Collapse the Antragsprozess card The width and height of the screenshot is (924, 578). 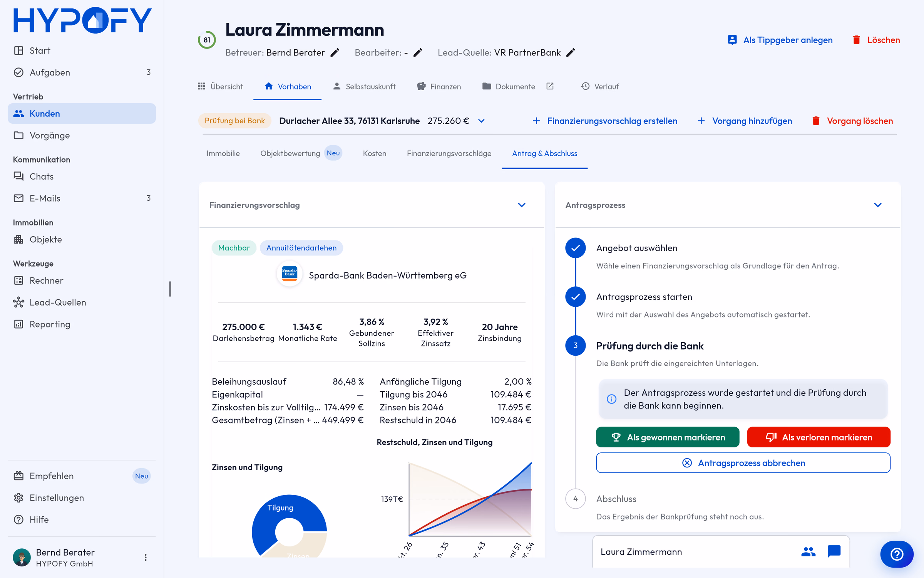(x=878, y=205)
